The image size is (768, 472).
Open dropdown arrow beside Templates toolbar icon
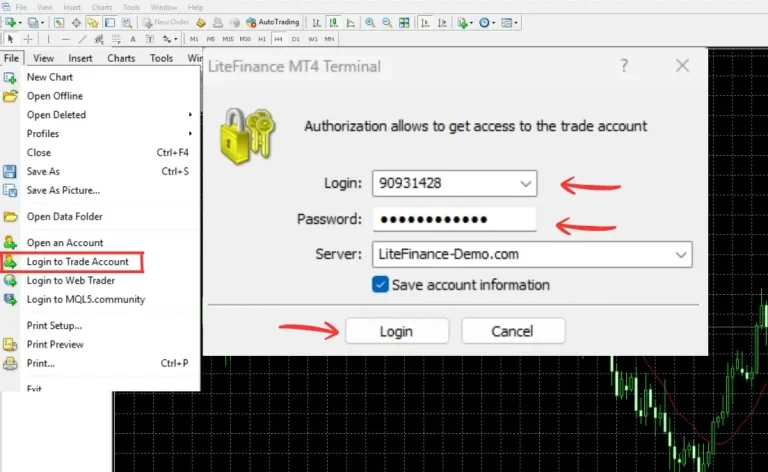click(516, 23)
